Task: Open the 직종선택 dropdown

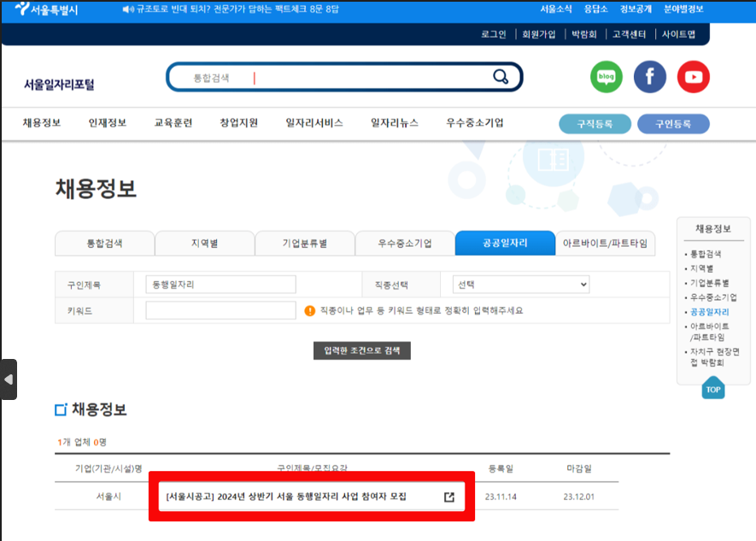Action: tap(521, 285)
